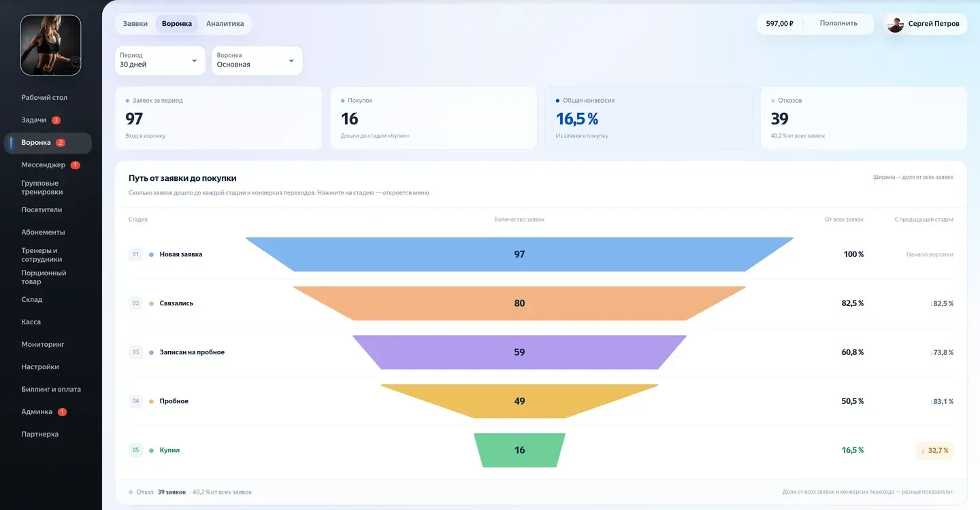
Task: Open the Заявки tab
Action: tap(135, 24)
